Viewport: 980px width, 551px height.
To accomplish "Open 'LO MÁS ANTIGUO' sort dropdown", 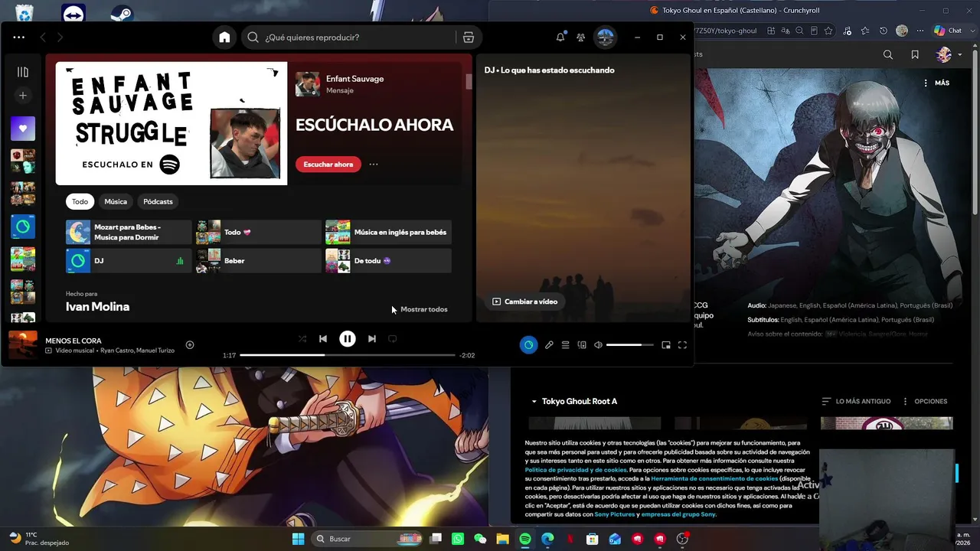I will pyautogui.click(x=856, y=401).
